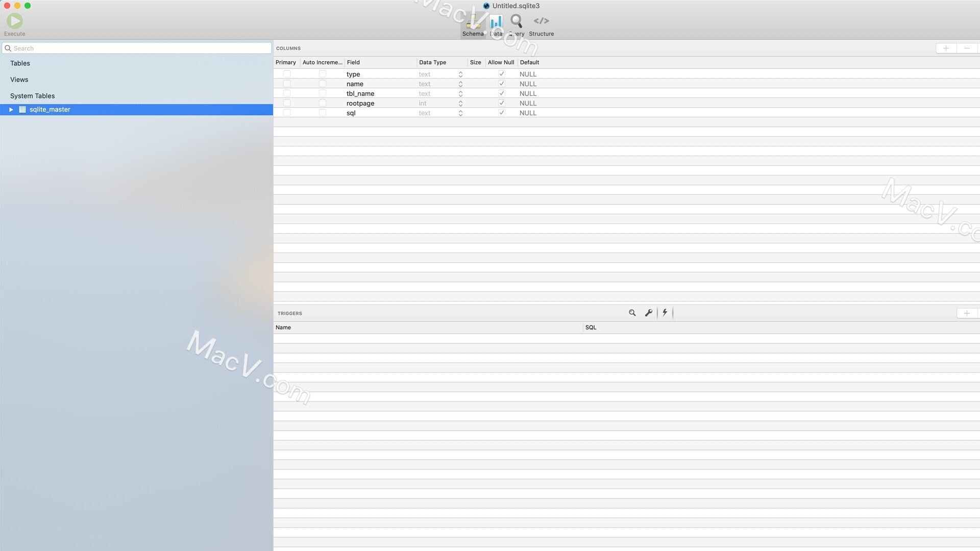This screenshot has width=980, height=551.
Task: Select the foreign keys key icon
Action: (648, 313)
